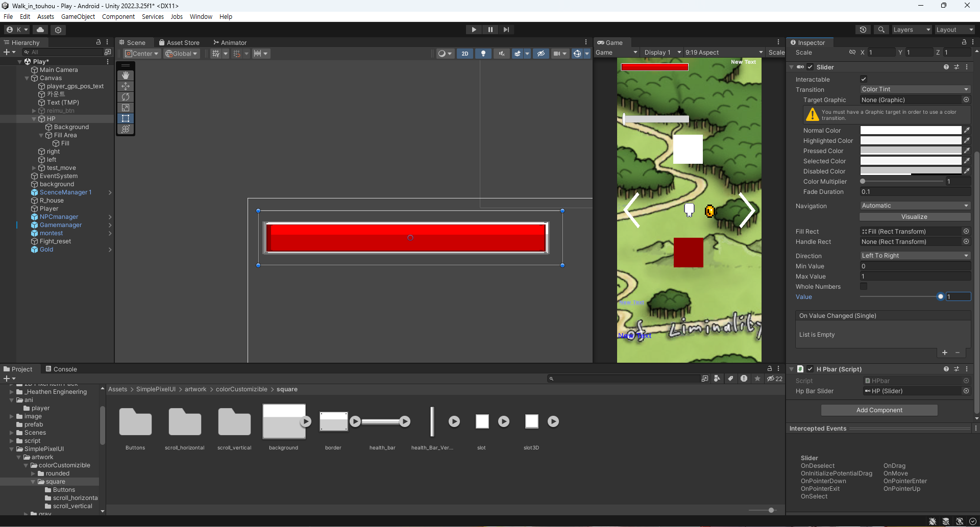980x527 pixels.
Task: Collapse the HP object in Hierarchy
Action: point(34,119)
